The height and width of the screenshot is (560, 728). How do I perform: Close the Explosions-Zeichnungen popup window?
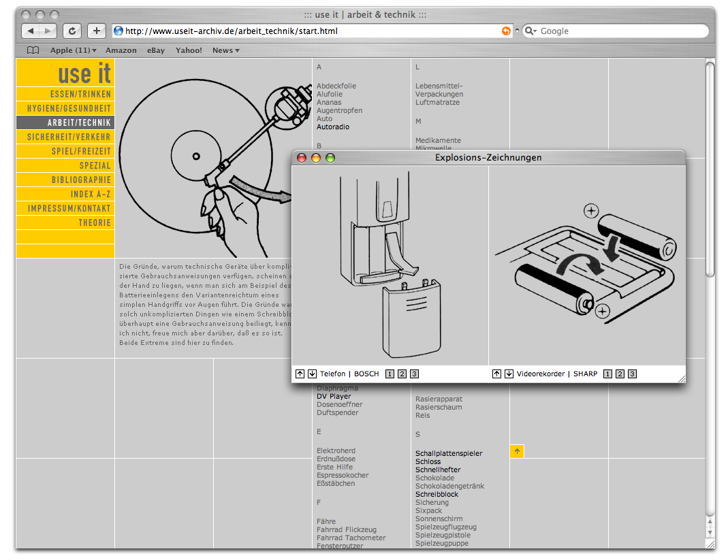302,158
